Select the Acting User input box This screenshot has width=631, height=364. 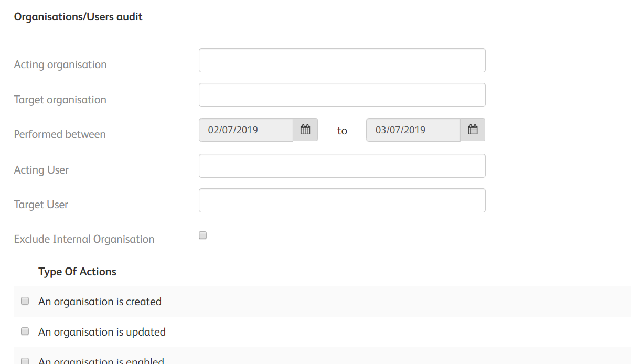click(x=342, y=166)
